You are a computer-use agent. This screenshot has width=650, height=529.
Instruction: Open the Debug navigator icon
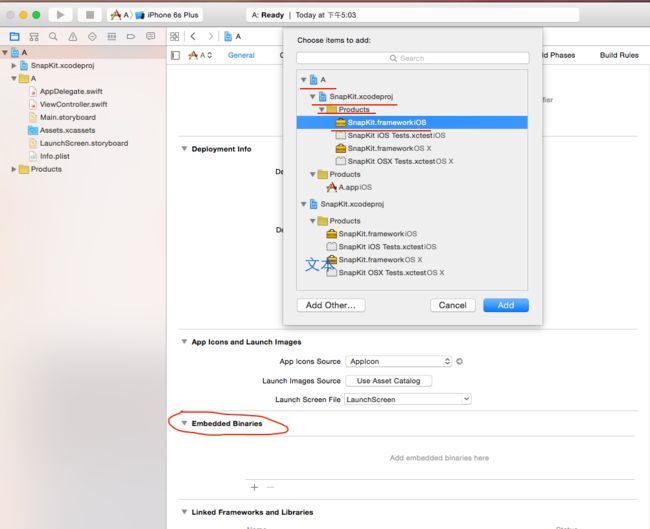pyautogui.click(x=112, y=36)
